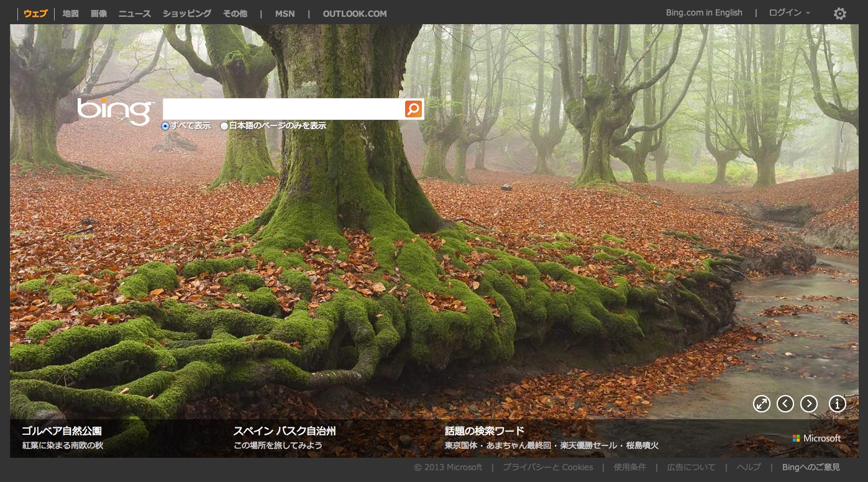The height and width of the screenshot is (482, 868).
Task: Open the settings gear icon
Action: coord(839,14)
